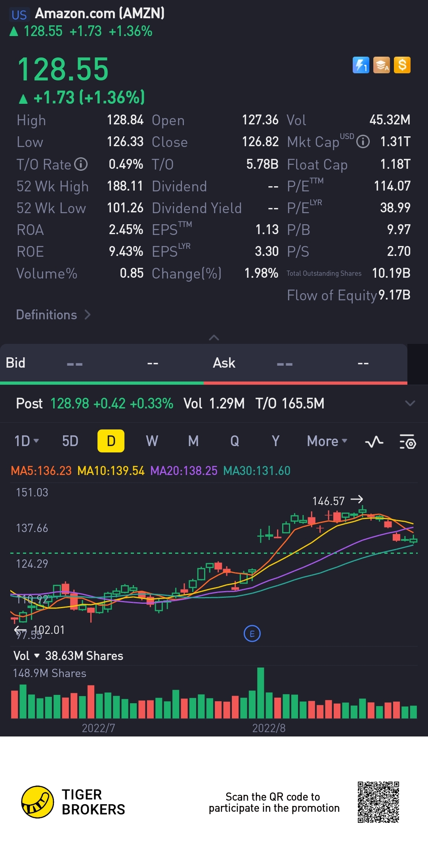Select the Y yearly chart tab

tap(275, 441)
